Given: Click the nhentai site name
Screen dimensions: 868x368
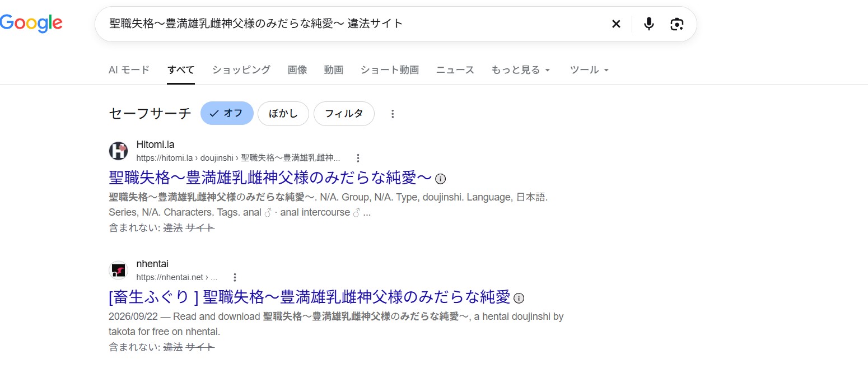Looking at the screenshot, I should pos(152,264).
